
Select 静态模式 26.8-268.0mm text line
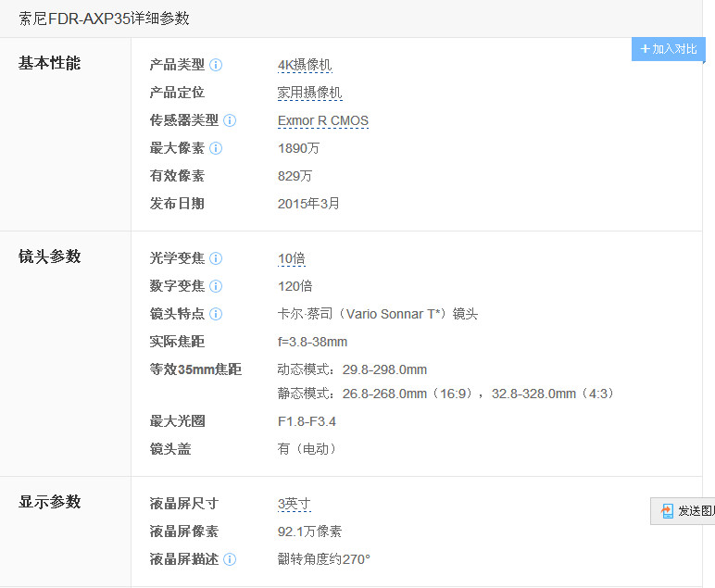click(446, 394)
